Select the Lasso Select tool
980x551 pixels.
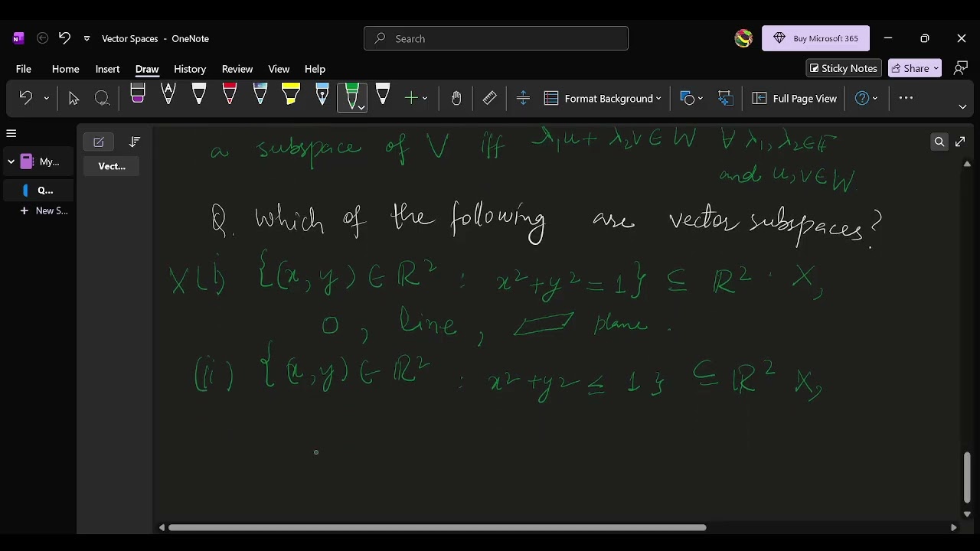point(102,98)
